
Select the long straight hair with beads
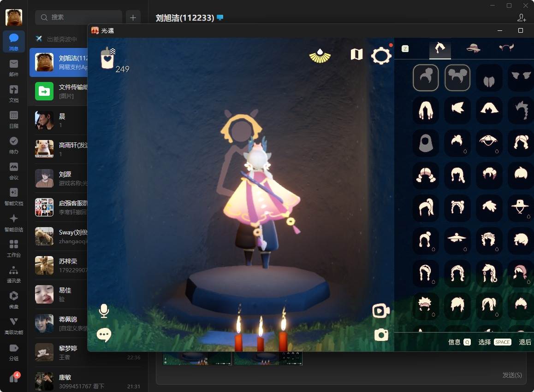point(426,110)
